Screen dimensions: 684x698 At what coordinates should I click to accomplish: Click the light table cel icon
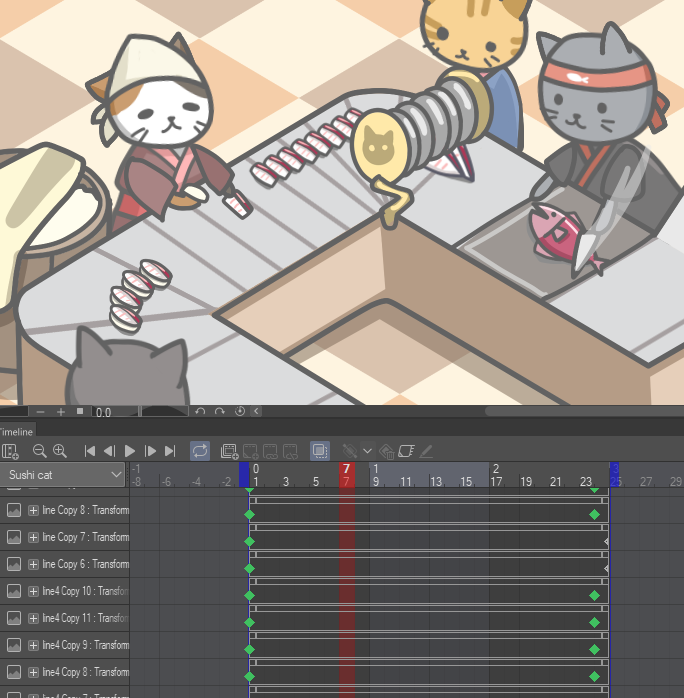click(x=406, y=451)
